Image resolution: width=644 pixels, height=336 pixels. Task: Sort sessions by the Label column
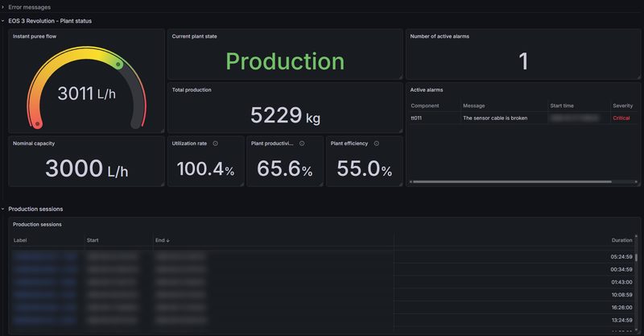tap(20, 240)
